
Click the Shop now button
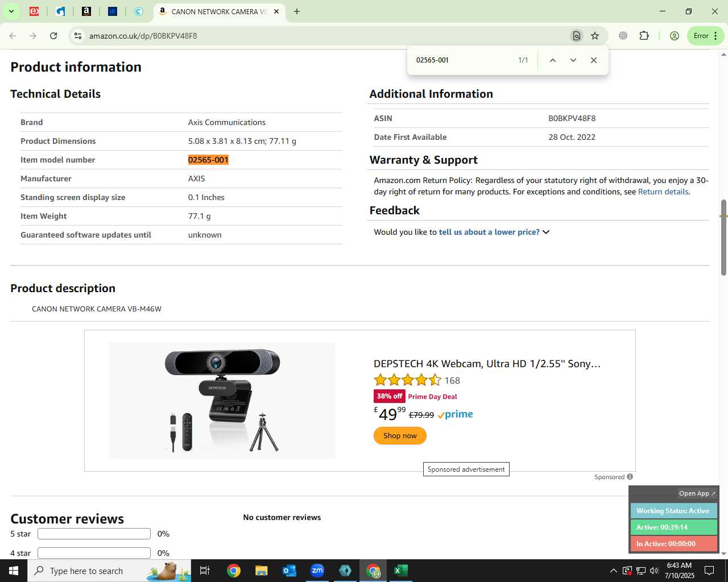click(400, 436)
